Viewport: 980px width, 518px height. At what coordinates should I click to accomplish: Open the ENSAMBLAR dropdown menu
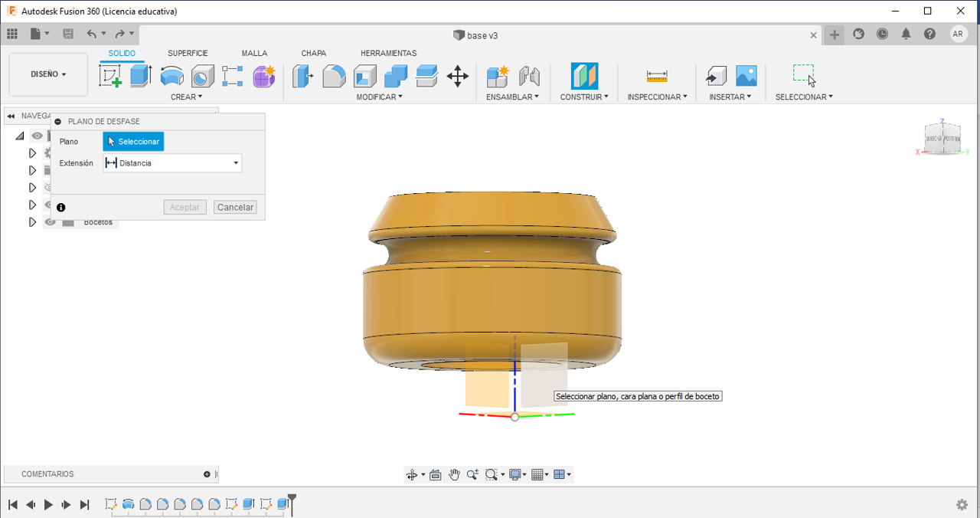[x=512, y=97]
